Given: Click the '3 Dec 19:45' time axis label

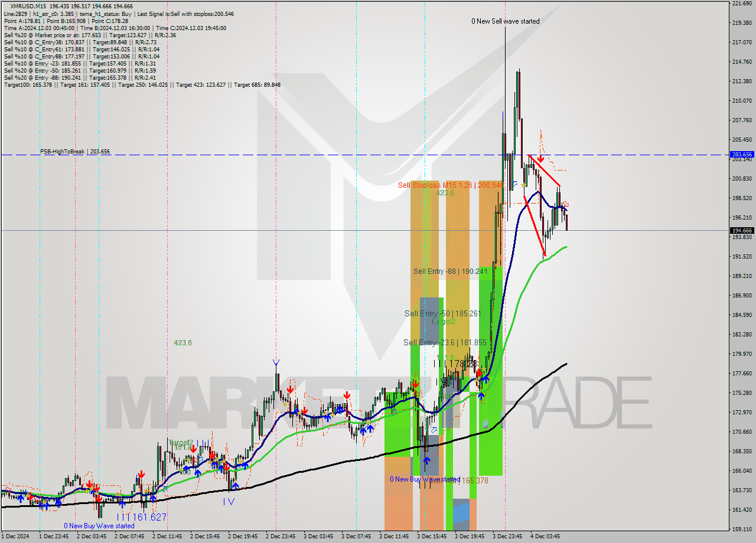Looking at the screenshot, I should point(470,537).
